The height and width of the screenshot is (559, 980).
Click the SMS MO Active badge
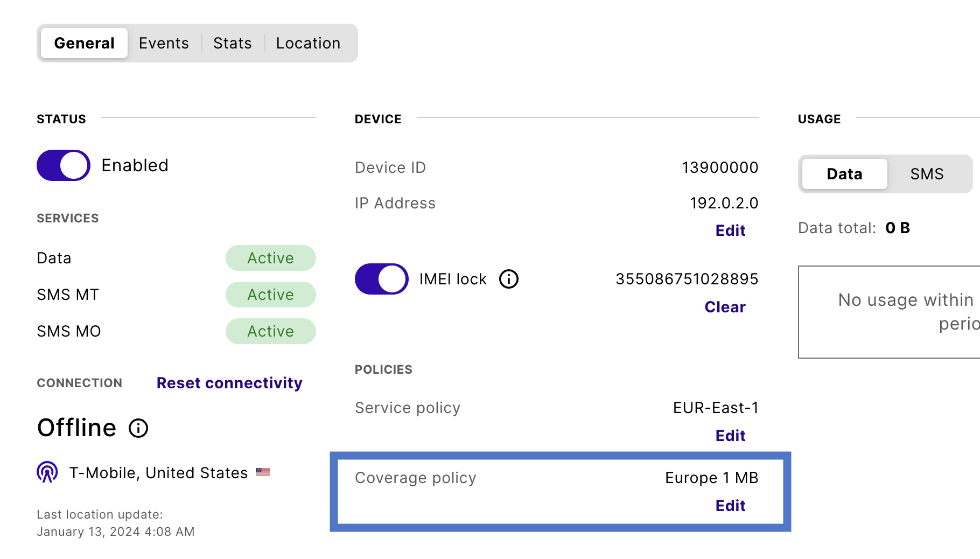[x=270, y=331]
